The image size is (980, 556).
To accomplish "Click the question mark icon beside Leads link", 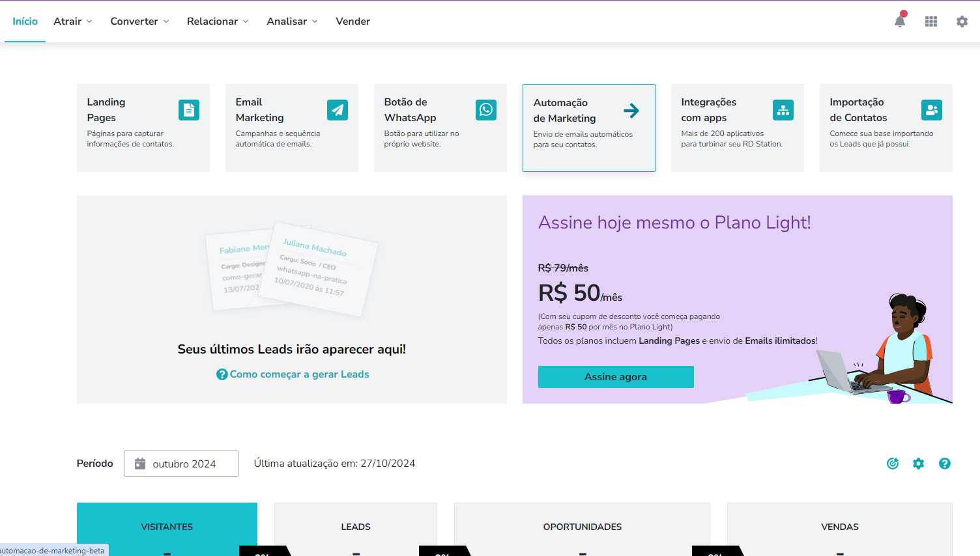I will [x=222, y=374].
